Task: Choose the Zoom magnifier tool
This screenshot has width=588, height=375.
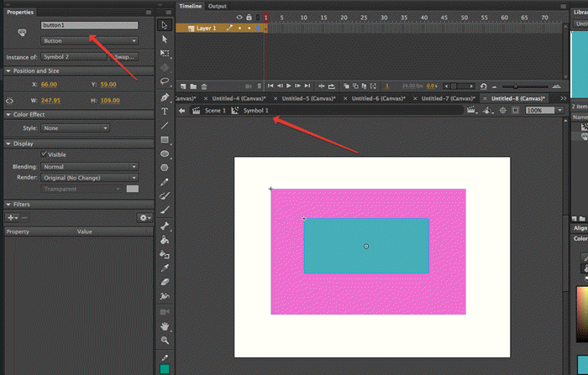Action: 165,340
